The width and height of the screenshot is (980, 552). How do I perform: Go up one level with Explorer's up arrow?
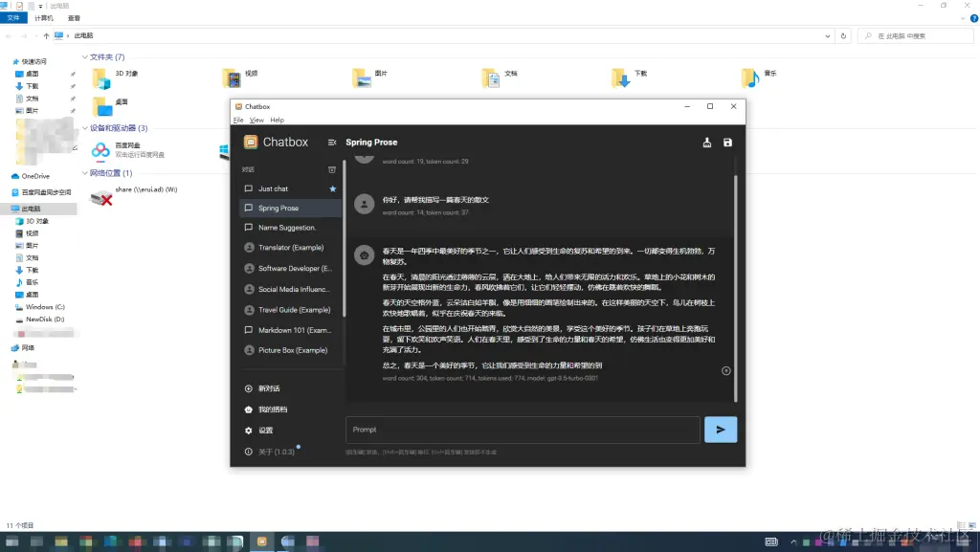(46, 36)
